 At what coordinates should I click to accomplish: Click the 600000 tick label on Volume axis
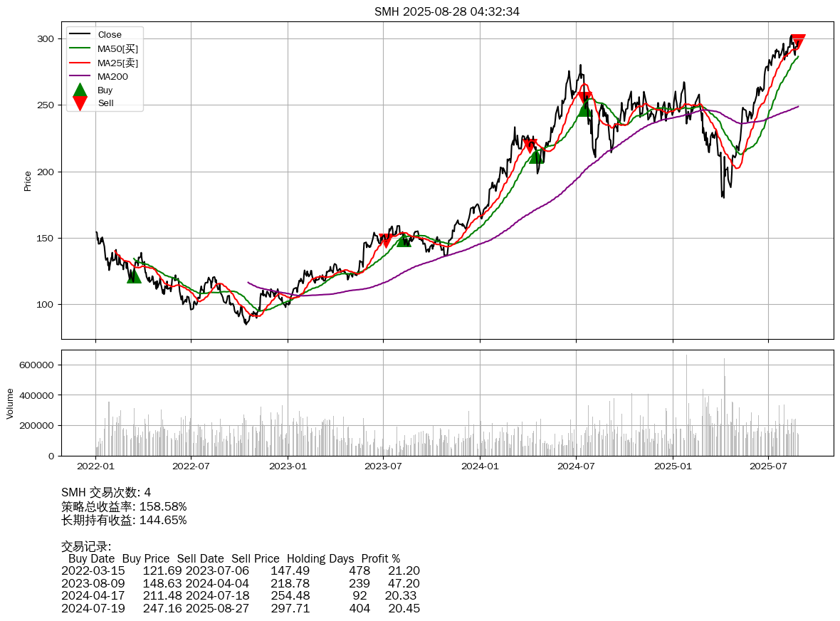click(37, 365)
